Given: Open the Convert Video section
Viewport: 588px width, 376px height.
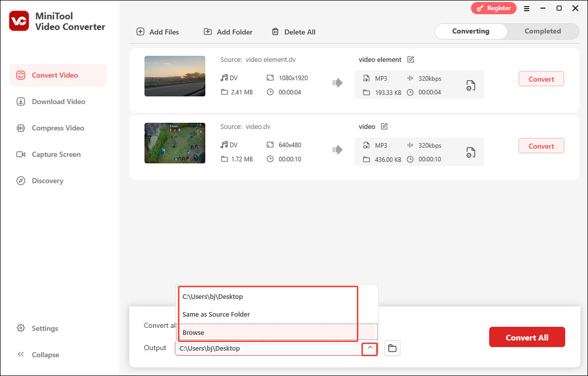Looking at the screenshot, I should (x=58, y=75).
